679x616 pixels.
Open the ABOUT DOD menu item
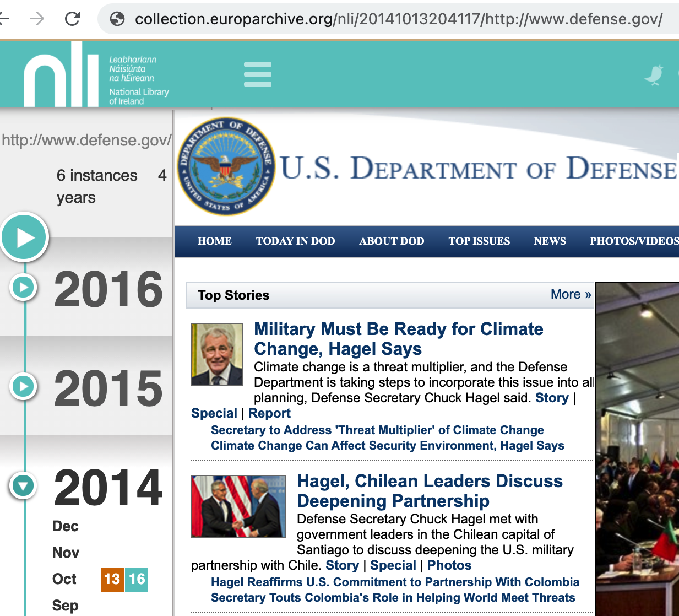392,241
